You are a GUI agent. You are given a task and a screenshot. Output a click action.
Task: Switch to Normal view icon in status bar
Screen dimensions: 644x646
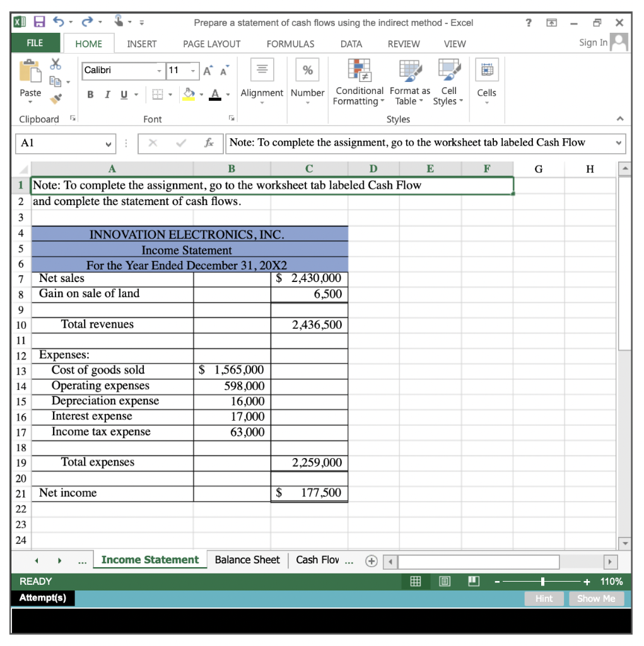point(416,581)
